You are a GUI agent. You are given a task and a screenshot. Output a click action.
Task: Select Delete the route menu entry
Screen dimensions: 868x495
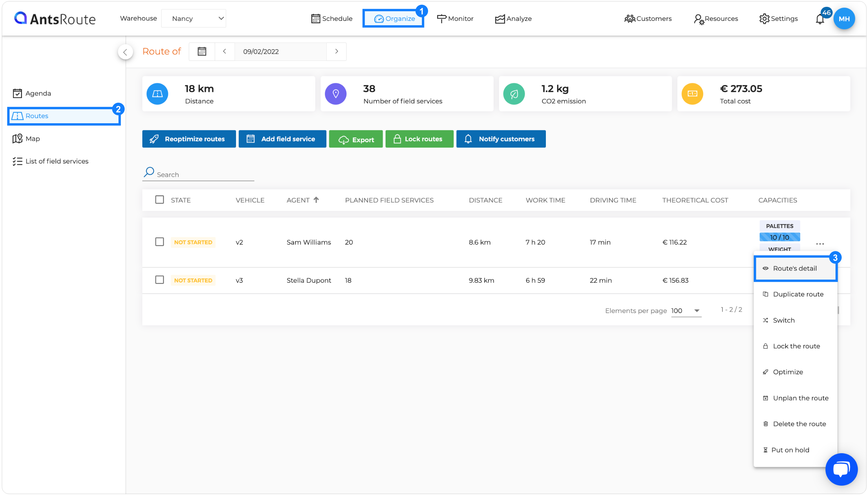(795, 424)
